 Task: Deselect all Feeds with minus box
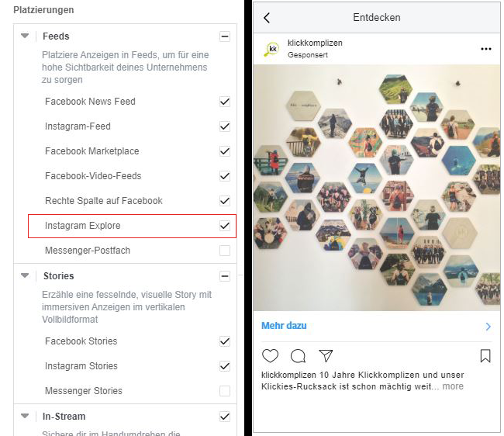(x=225, y=36)
